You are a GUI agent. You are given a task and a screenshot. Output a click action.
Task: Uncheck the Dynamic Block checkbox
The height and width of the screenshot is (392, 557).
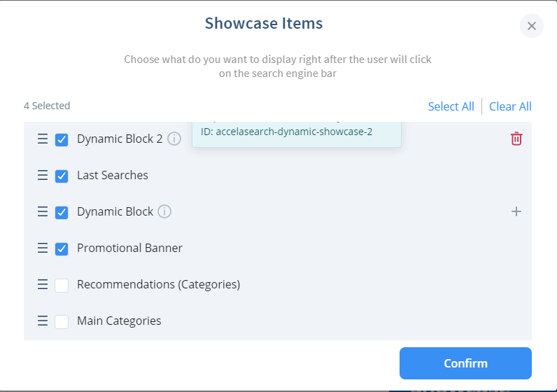[62, 213]
